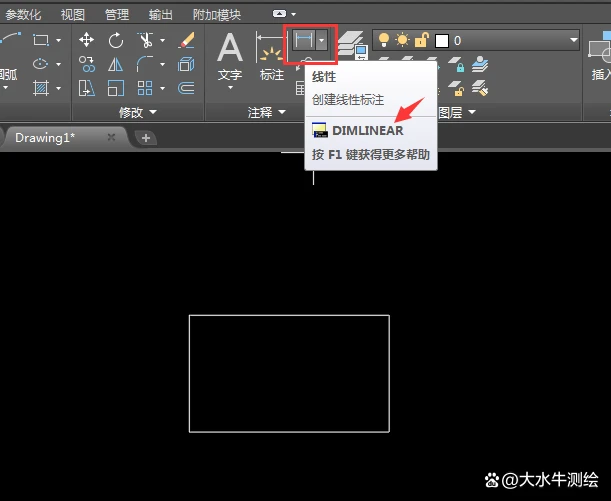611x501 pixels.
Task: Select the Hatch tool
Action: [x=41, y=88]
